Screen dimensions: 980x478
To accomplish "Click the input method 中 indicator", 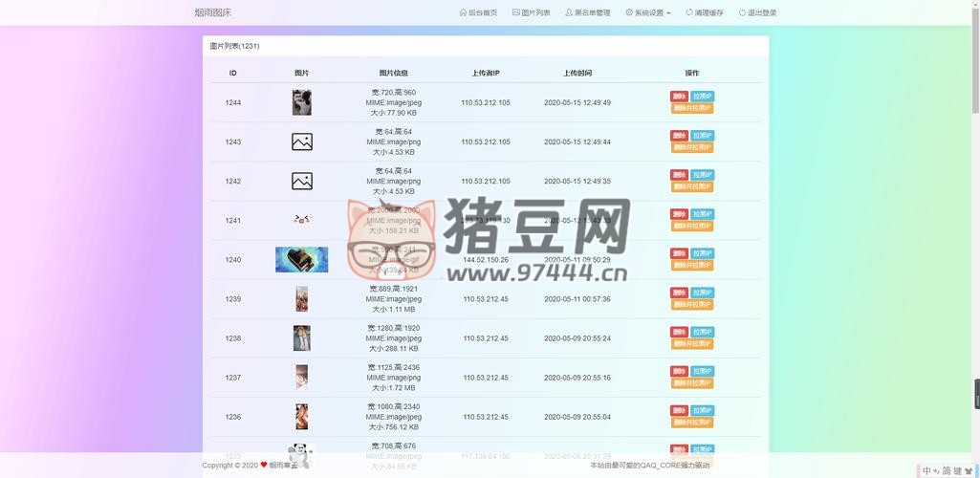I will point(926,470).
